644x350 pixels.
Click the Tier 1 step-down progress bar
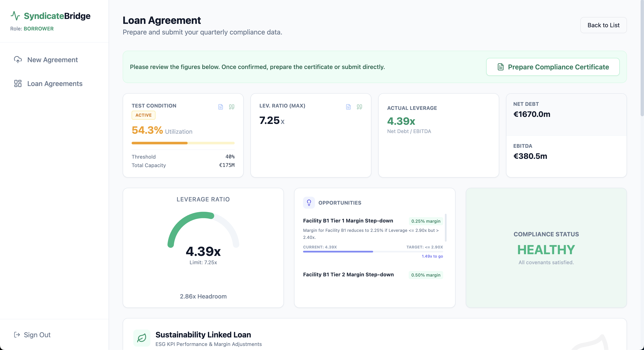pyautogui.click(x=373, y=251)
